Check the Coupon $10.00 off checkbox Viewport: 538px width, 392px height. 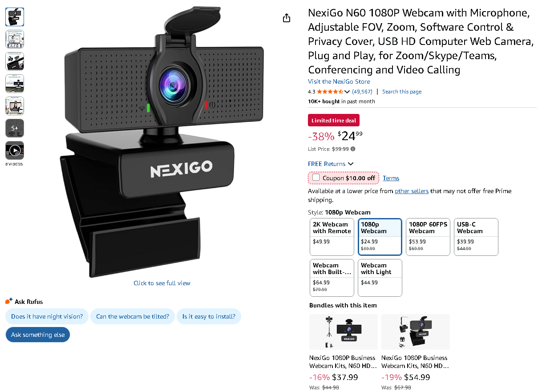[316, 178]
